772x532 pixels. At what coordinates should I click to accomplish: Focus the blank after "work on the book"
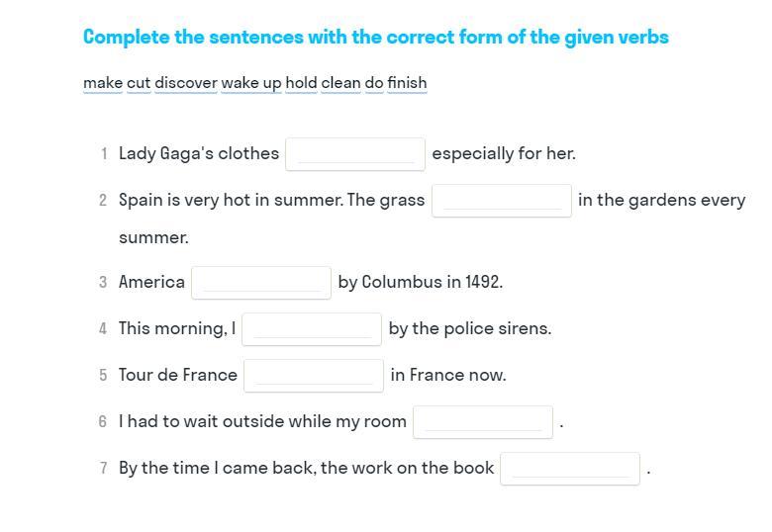tap(570, 469)
